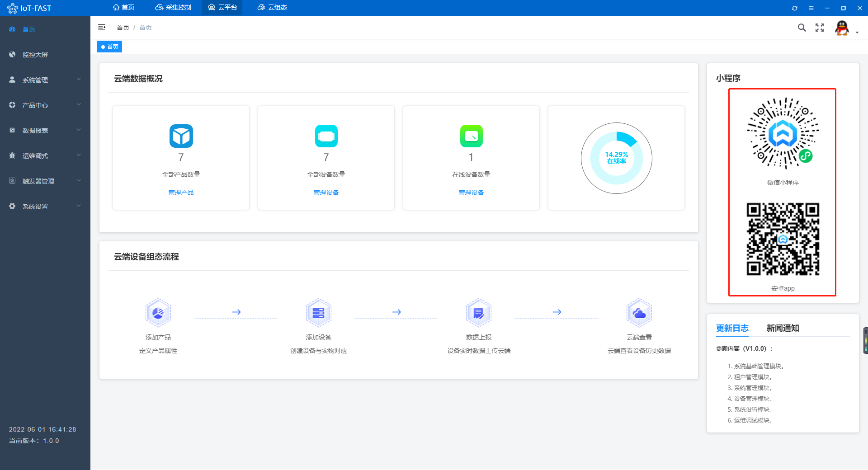
Task: Click the refresh icon in title bar
Action: 795,8
